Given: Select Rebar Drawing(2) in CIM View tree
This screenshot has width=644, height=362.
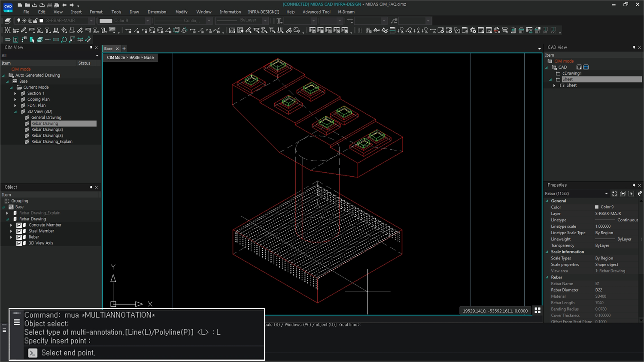Looking at the screenshot, I should point(47,129).
